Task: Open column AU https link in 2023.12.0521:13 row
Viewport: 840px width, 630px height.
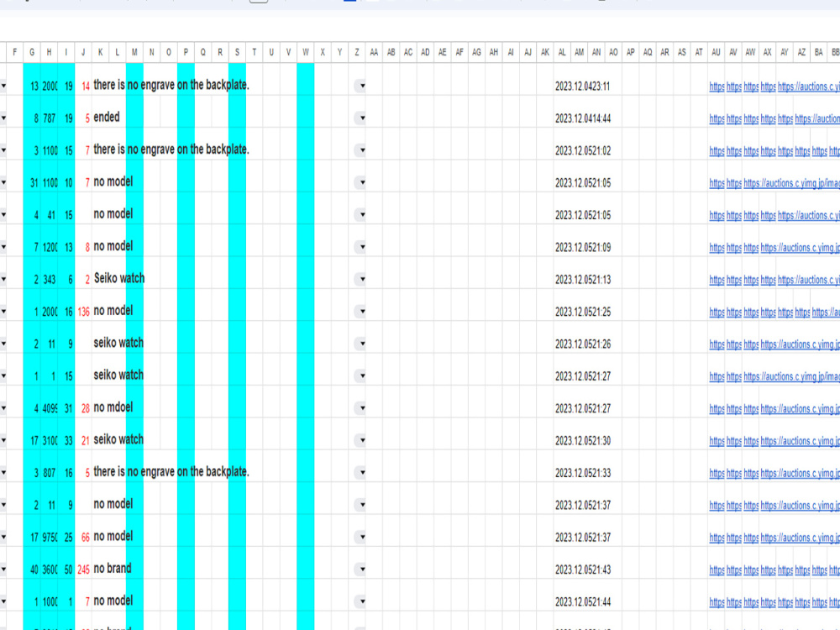Action: 717,280
